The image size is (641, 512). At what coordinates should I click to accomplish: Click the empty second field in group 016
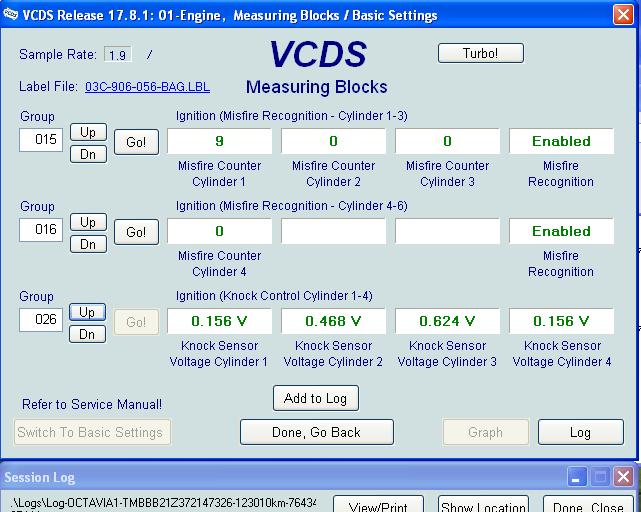pyautogui.click(x=334, y=231)
